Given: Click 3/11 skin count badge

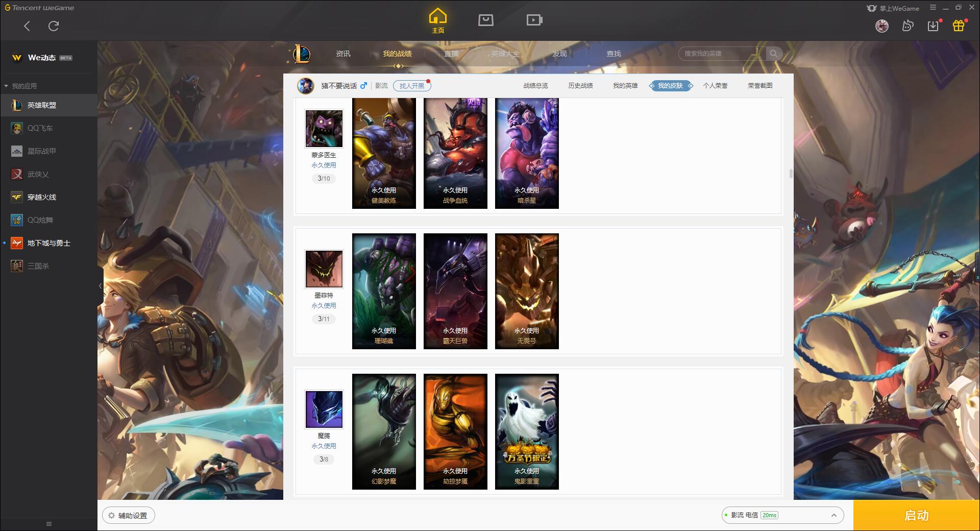Looking at the screenshot, I should coord(324,319).
